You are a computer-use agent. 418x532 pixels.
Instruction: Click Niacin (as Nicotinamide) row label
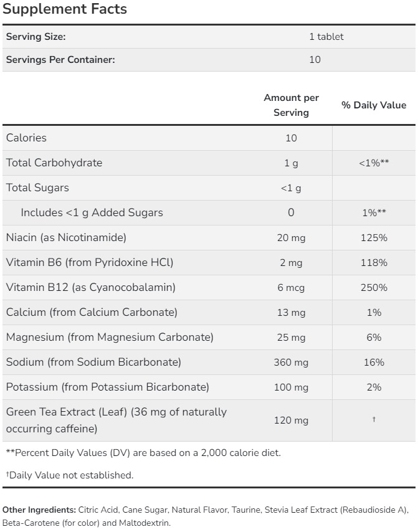click(x=66, y=237)
